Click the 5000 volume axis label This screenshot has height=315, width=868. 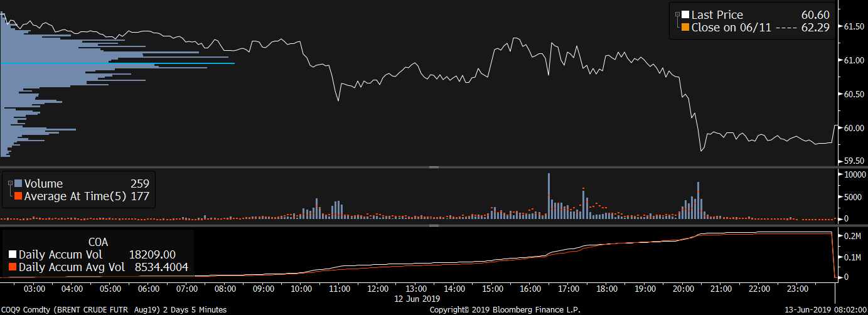point(852,197)
